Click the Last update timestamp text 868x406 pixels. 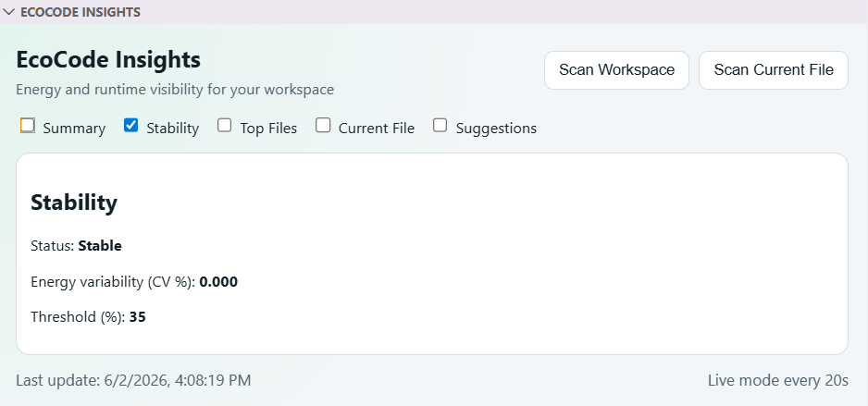tap(133, 380)
